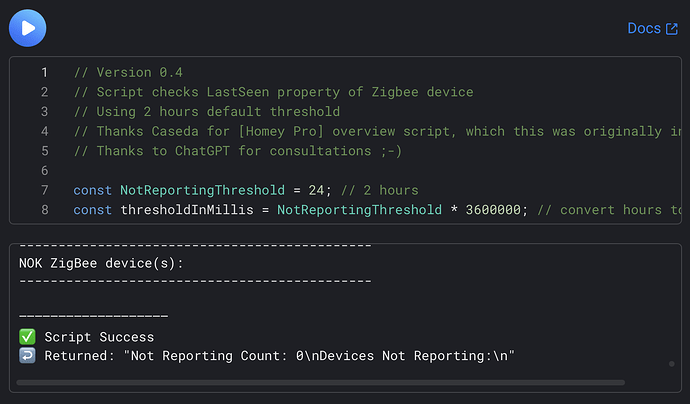
Task: Click the 3600000 value on line 8
Action: (x=493, y=209)
